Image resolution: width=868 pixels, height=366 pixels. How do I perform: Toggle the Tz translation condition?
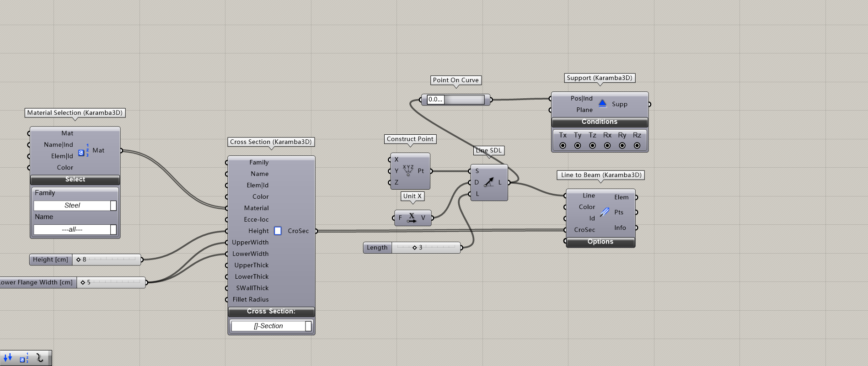pos(592,145)
